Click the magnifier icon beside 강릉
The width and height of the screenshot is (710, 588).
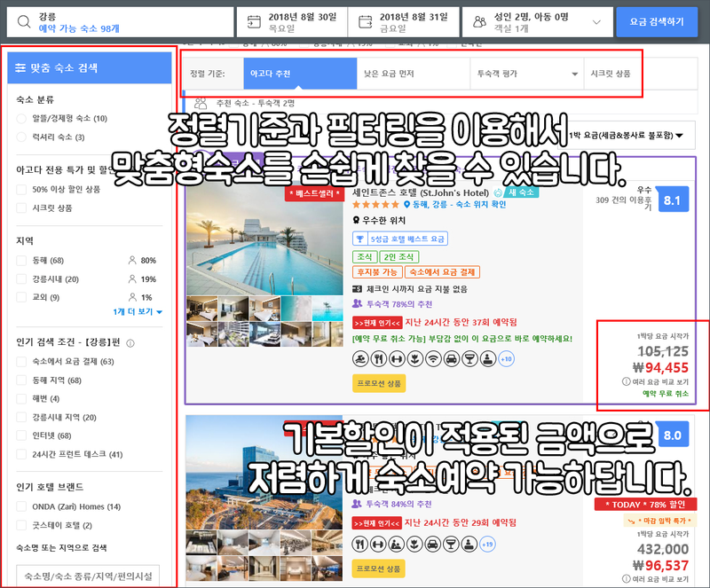24,21
